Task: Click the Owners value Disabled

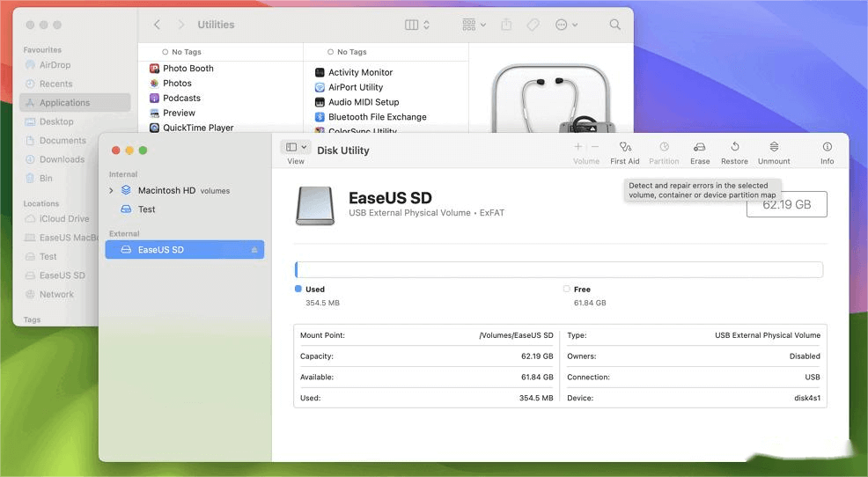Action: (x=805, y=356)
